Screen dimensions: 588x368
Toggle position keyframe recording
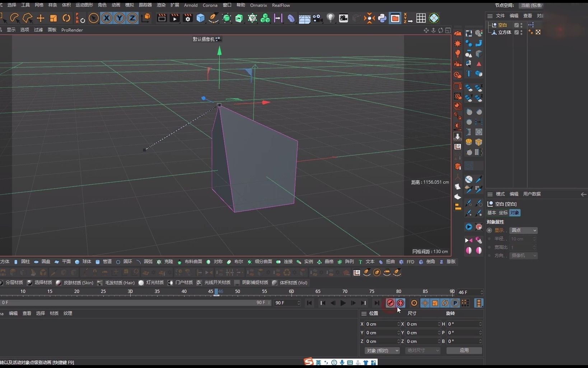[425, 303]
